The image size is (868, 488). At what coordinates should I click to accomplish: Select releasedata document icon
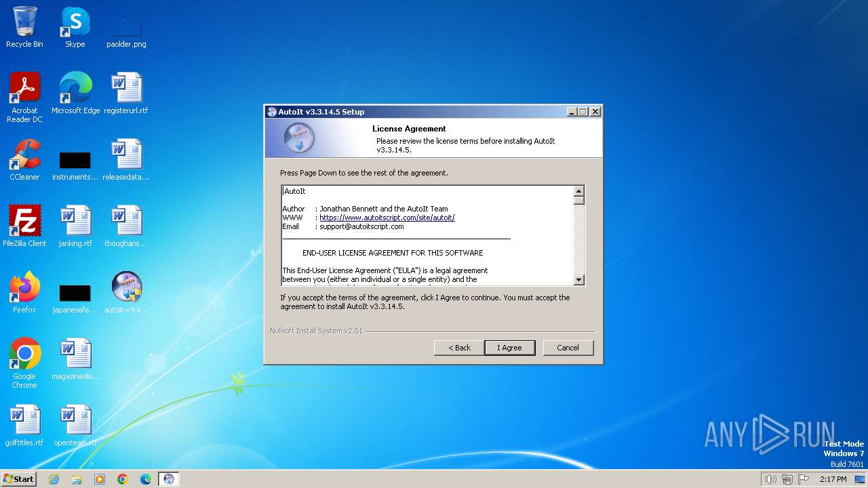tap(126, 160)
